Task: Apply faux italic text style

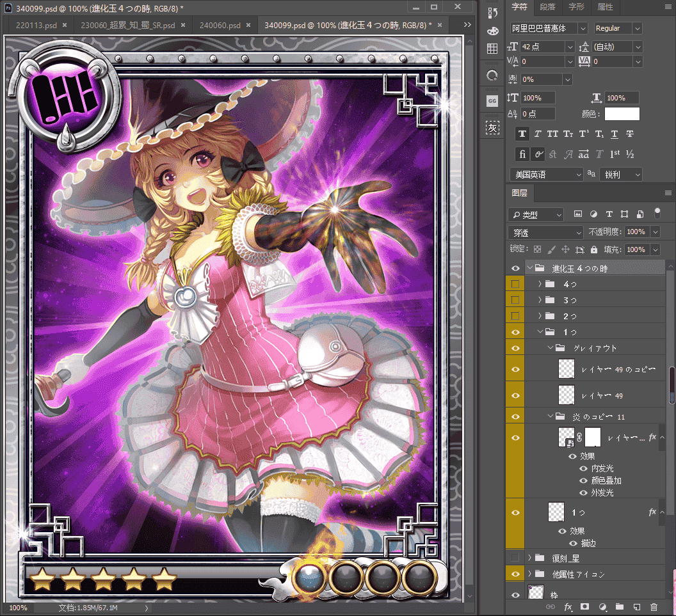Action: coord(538,134)
